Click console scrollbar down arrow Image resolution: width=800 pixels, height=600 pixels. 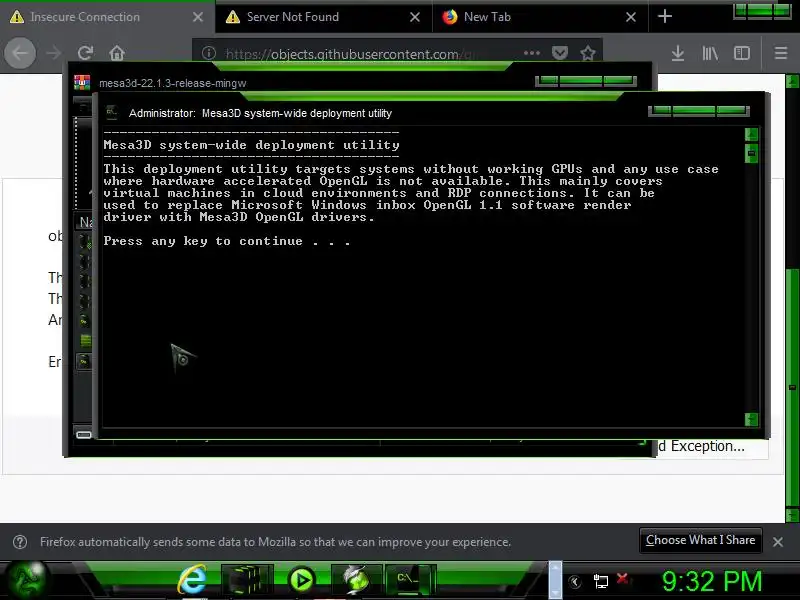pos(751,419)
